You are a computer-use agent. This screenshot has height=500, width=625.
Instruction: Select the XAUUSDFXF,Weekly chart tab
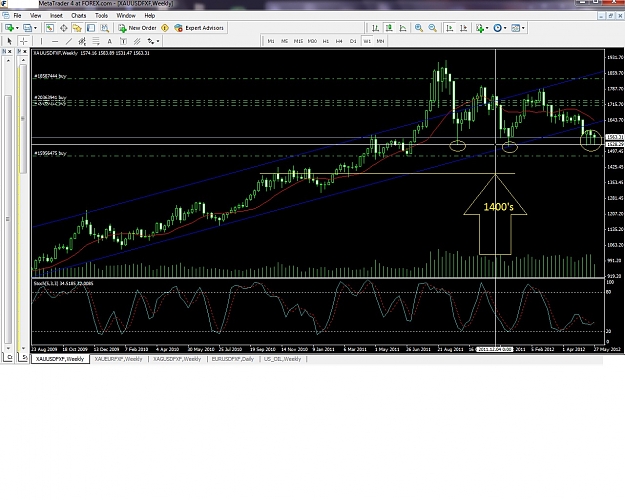coord(60,359)
